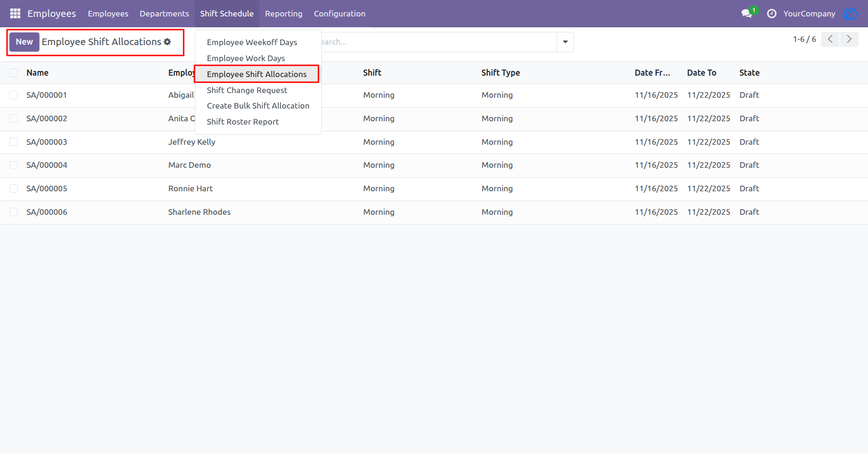Open YourCompany switcher

point(809,14)
